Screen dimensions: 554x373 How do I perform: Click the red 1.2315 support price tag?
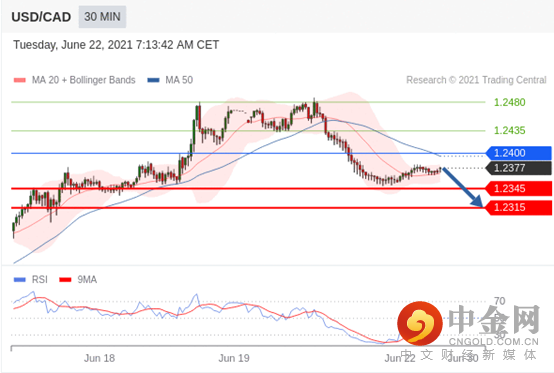coord(518,207)
